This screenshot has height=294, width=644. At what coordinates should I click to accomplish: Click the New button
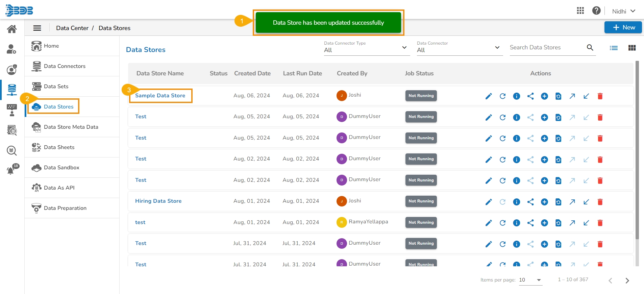click(623, 27)
